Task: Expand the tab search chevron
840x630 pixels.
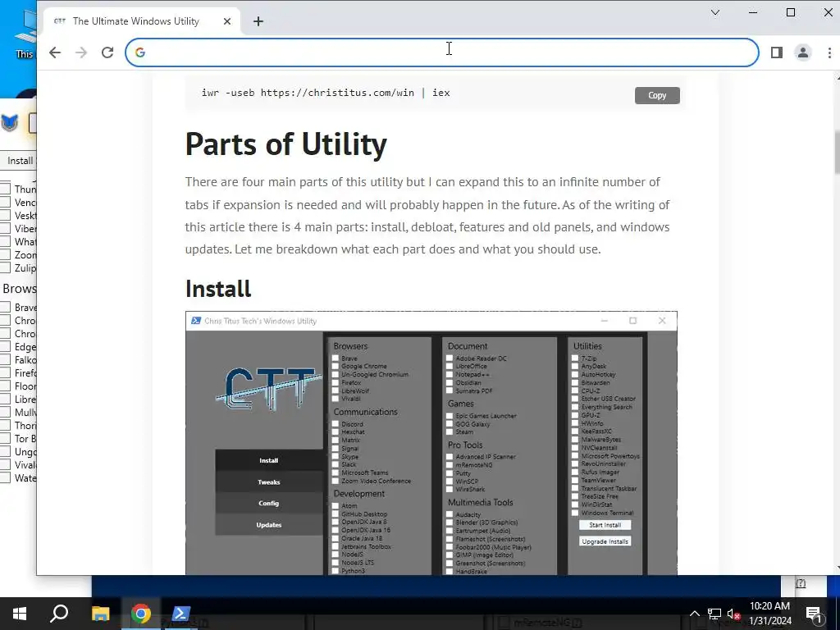Action: pos(715,12)
